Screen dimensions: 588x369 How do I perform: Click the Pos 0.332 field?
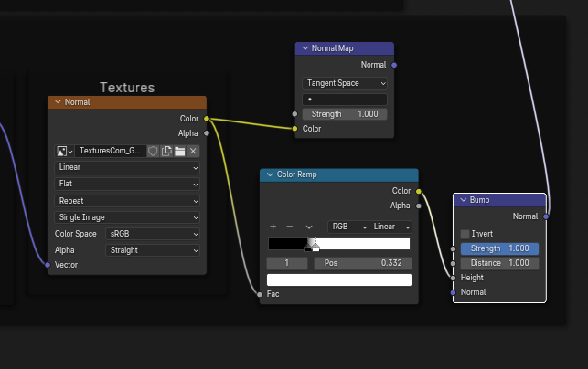point(364,263)
